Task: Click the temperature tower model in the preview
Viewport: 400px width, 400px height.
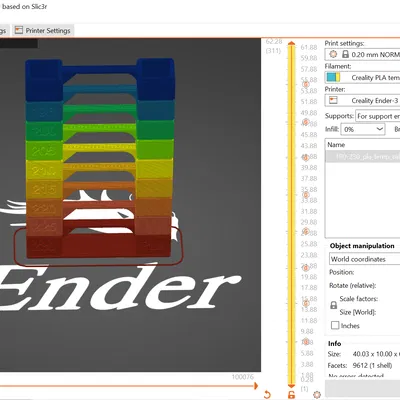Action: [99, 158]
